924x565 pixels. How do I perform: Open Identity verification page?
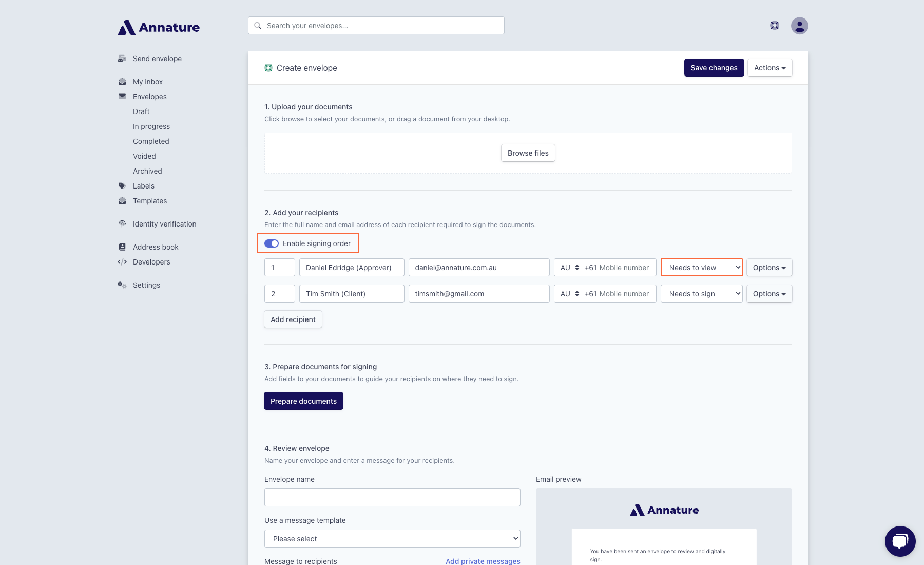(x=165, y=224)
